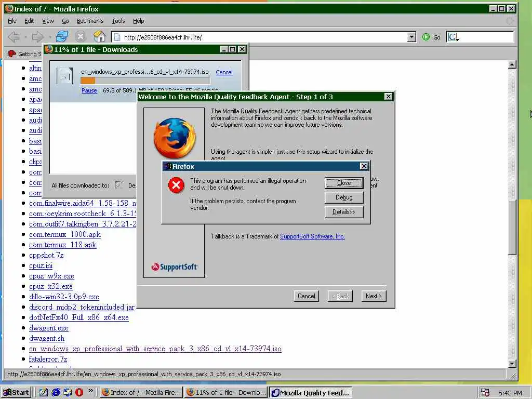Open the Windows XP professional ISO link
Screen dimensions: 532x399
[155, 349]
